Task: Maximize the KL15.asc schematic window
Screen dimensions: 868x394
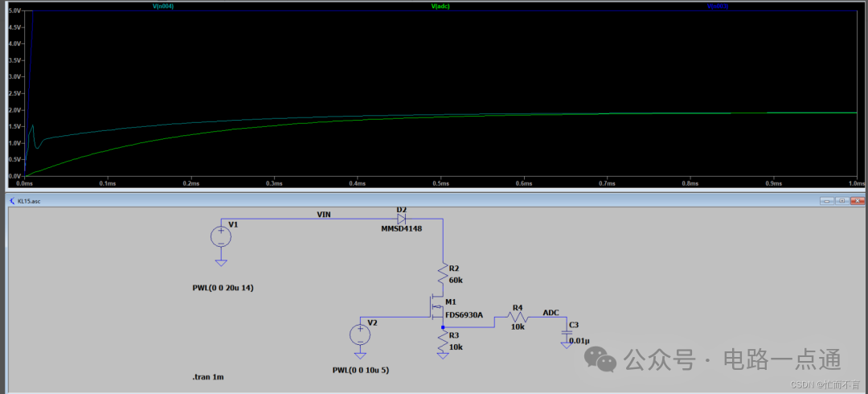Action: tap(842, 200)
